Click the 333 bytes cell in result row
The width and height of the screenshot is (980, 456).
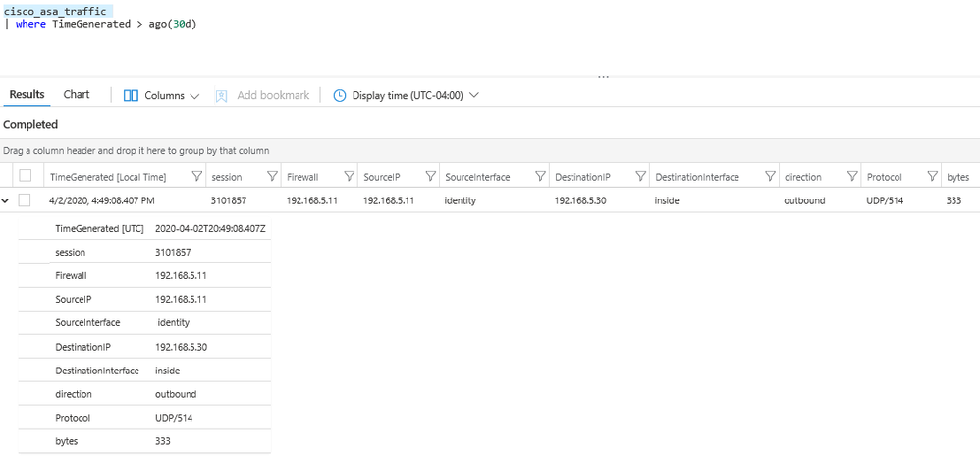click(954, 200)
